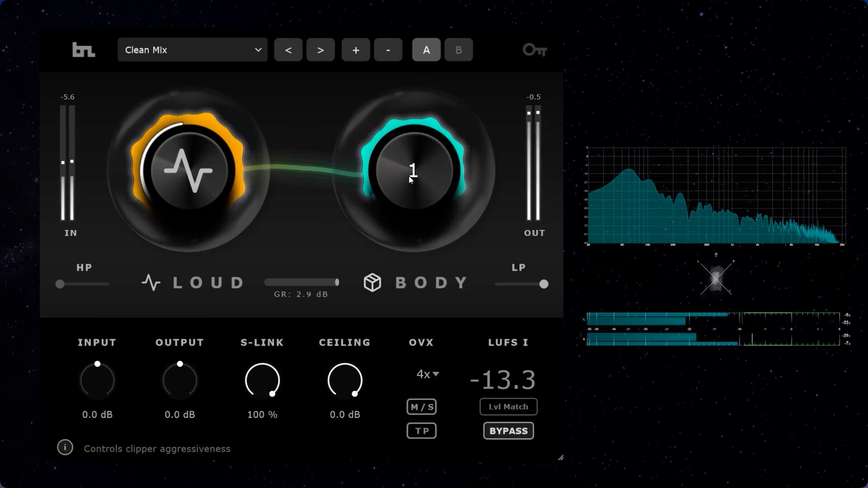This screenshot has width=868, height=488.
Task: Click the orange waveform clipper knob
Action: click(x=189, y=171)
